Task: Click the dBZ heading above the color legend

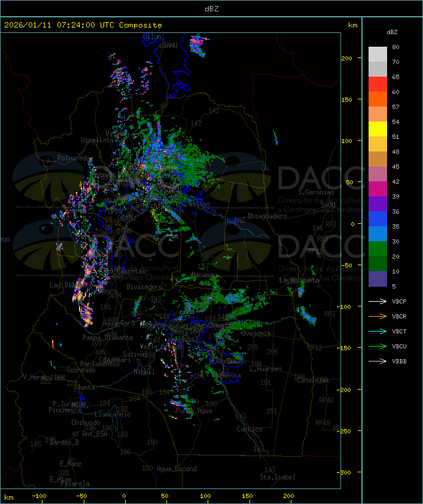Action: tap(392, 32)
